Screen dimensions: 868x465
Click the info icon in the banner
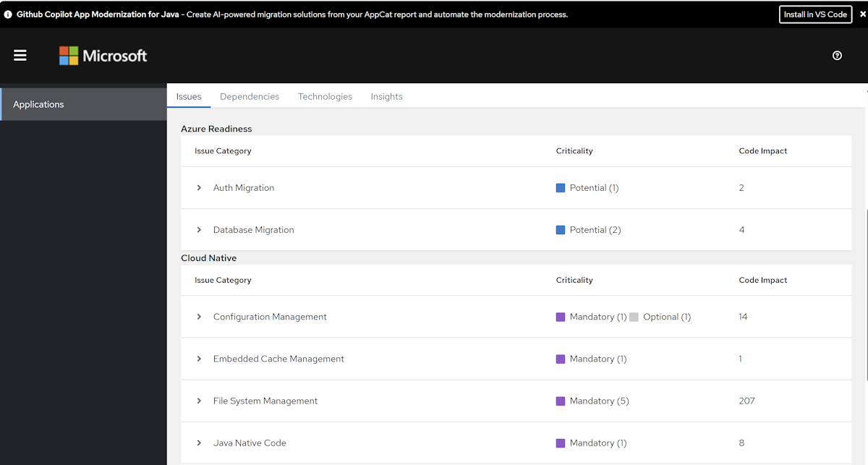tap(8, 14)
